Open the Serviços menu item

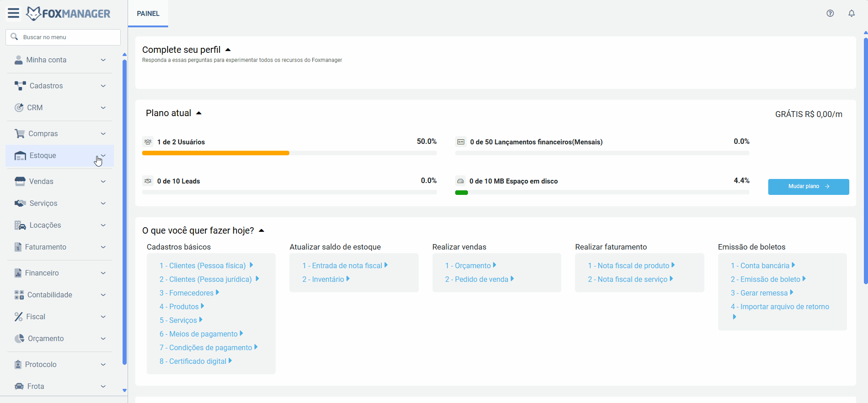pos(60,203)
